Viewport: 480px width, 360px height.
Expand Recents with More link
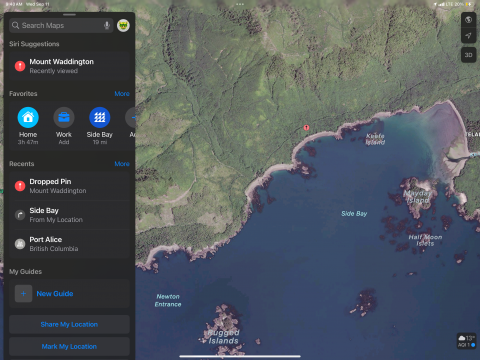[122, 164]
